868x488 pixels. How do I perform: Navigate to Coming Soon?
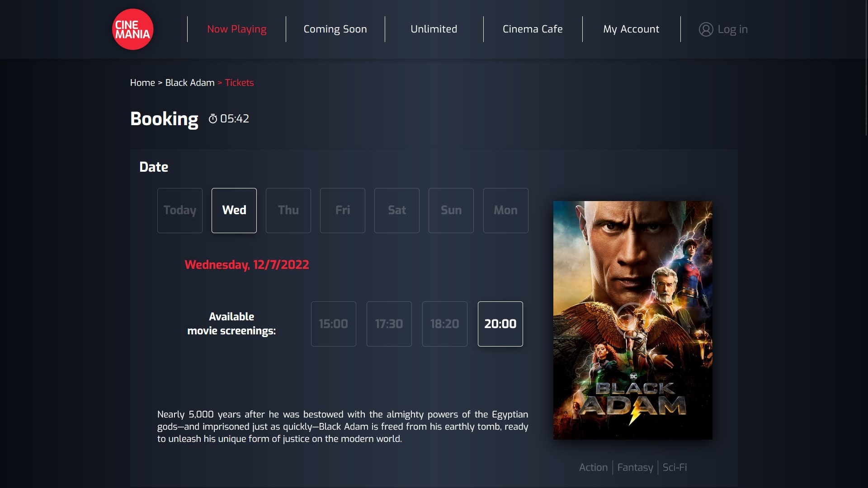pos(335,29)
